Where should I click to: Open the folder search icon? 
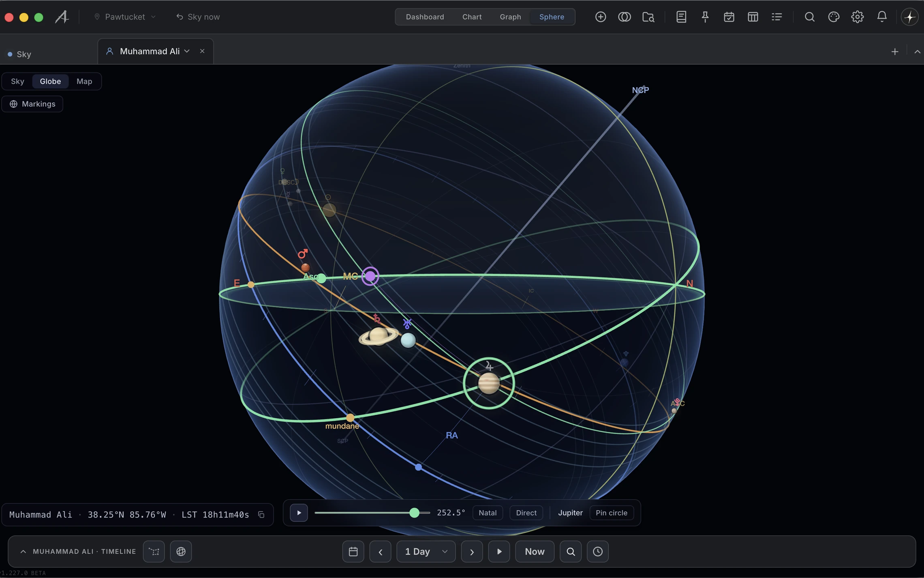[648, 17]
